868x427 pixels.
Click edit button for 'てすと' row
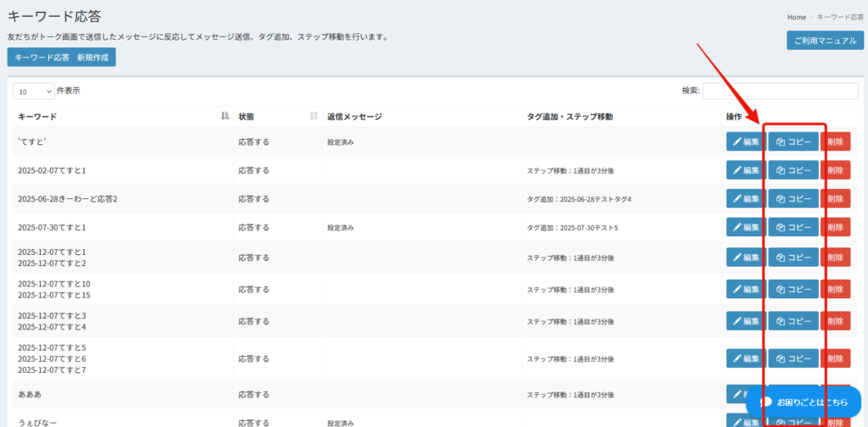(x=745, y=141)
